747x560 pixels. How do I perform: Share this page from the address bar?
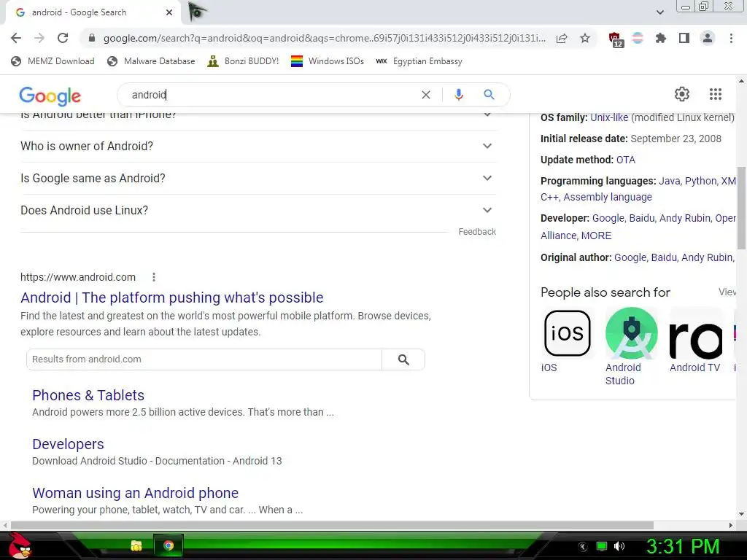(562, 38)
